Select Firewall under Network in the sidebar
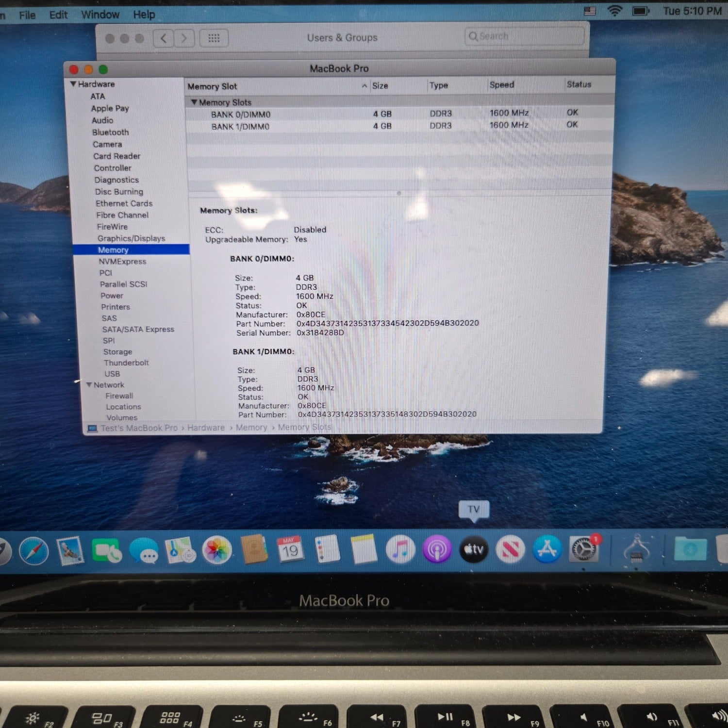 (119, 396)
